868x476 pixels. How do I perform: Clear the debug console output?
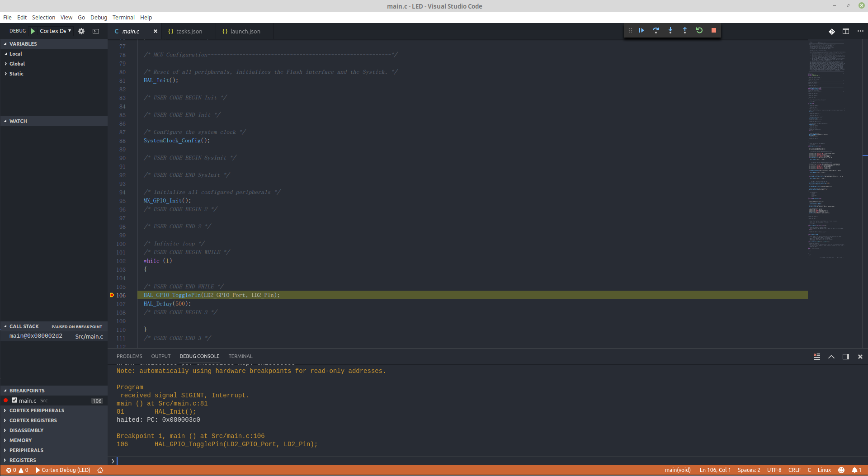click(x=817, y=357)
